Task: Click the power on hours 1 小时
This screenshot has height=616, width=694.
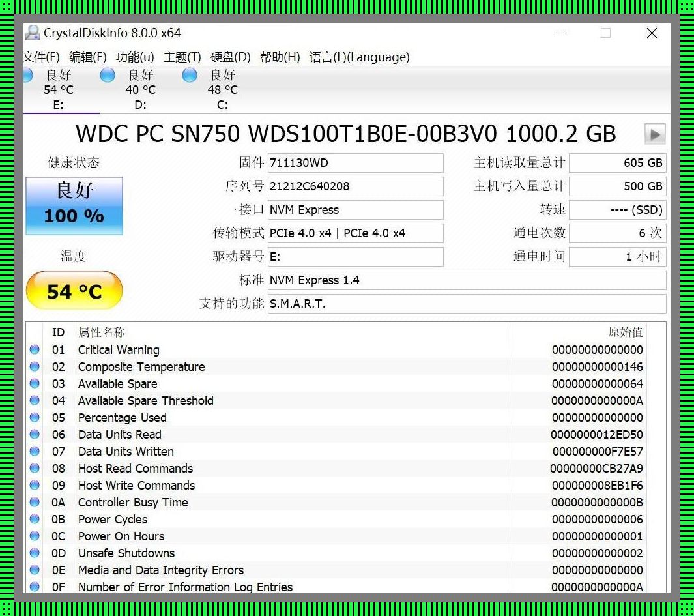Action: (x=617, y=256)
